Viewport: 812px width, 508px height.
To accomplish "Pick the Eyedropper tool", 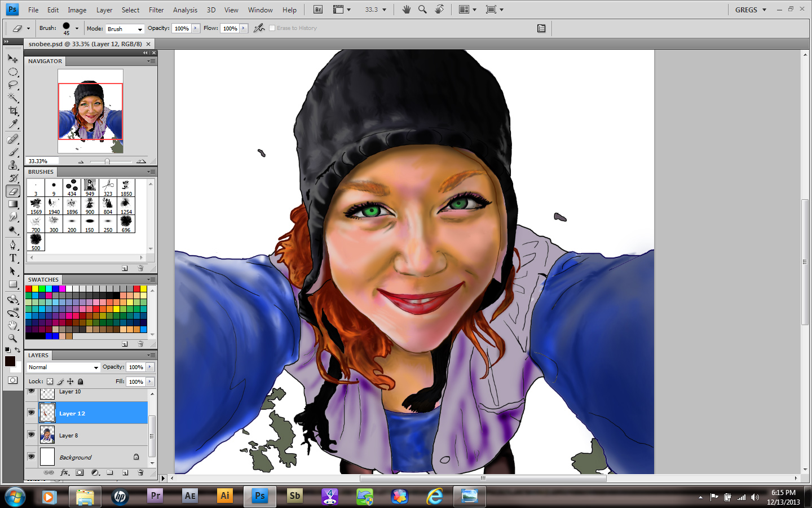I will (x=13, y=124).
